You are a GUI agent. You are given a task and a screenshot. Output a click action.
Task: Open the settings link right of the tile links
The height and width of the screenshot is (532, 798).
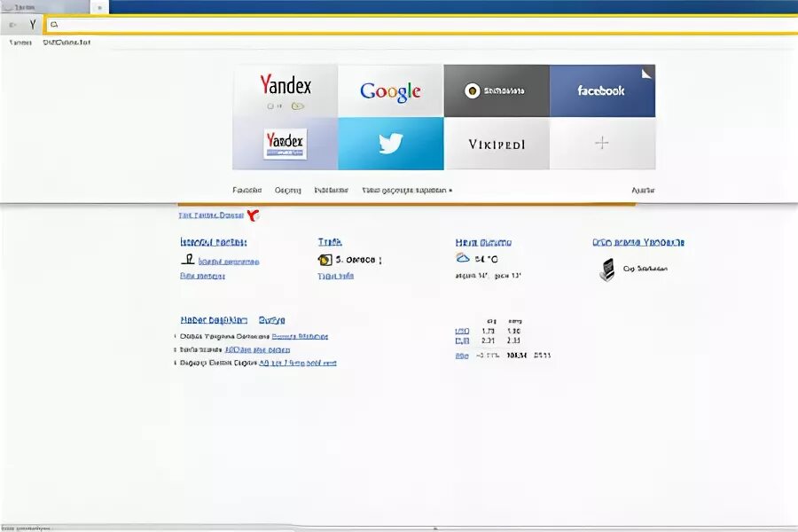643,190
